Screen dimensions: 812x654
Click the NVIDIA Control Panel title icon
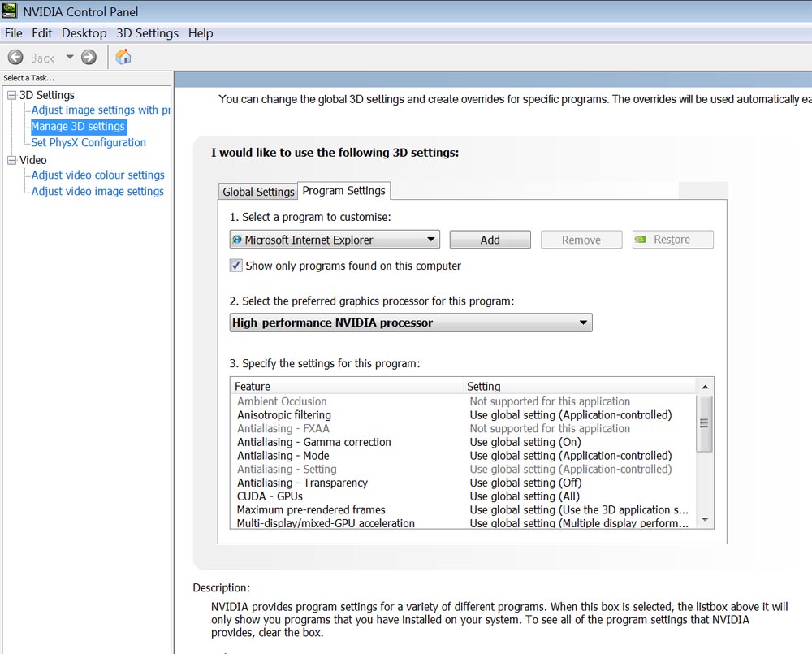click(x=9, y=11)
